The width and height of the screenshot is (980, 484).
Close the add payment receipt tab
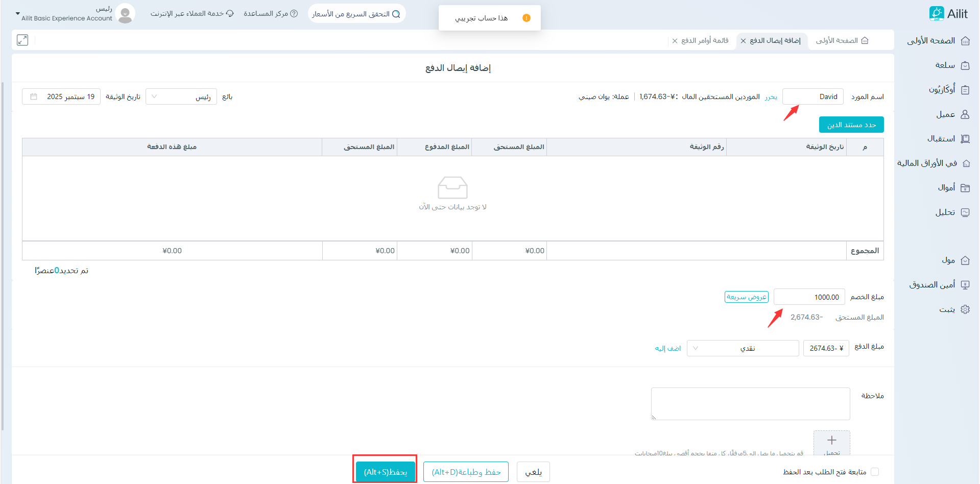(x=743, y=41)
